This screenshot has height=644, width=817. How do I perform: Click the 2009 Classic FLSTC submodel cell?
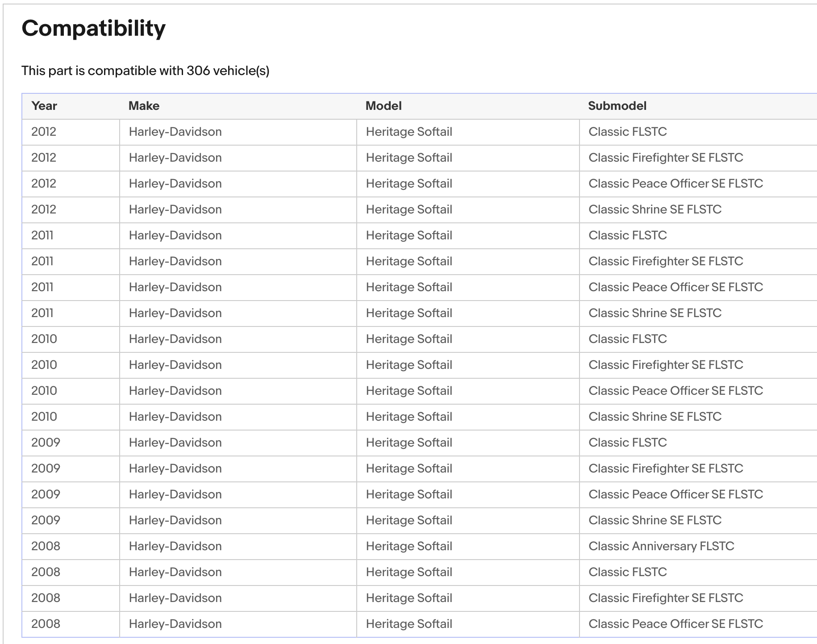[x=627, y=443]
